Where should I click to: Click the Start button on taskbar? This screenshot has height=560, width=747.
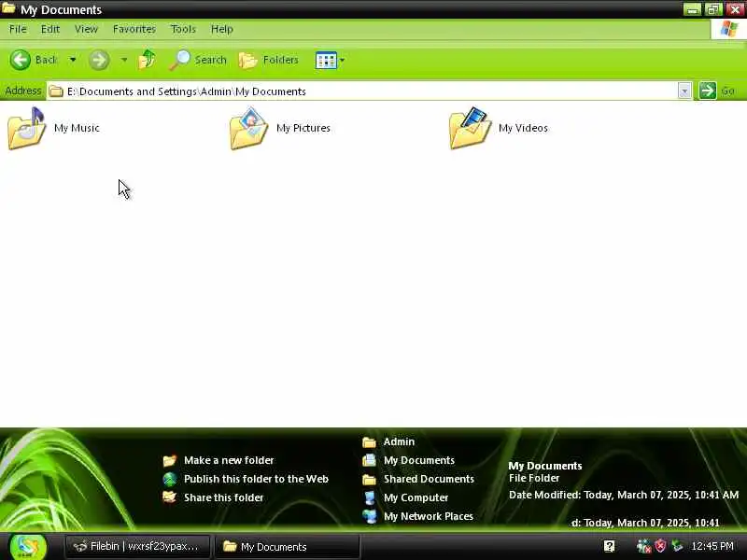[28, 547]
